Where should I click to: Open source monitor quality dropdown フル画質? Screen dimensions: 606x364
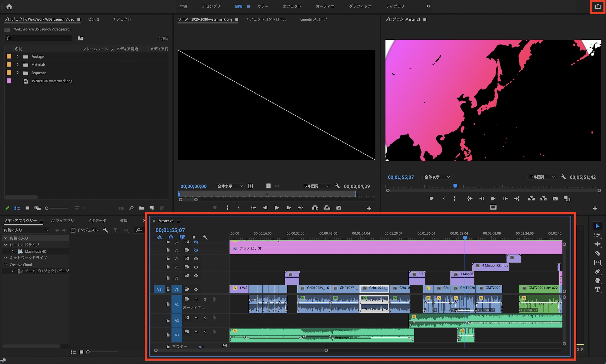click(316, 186)
